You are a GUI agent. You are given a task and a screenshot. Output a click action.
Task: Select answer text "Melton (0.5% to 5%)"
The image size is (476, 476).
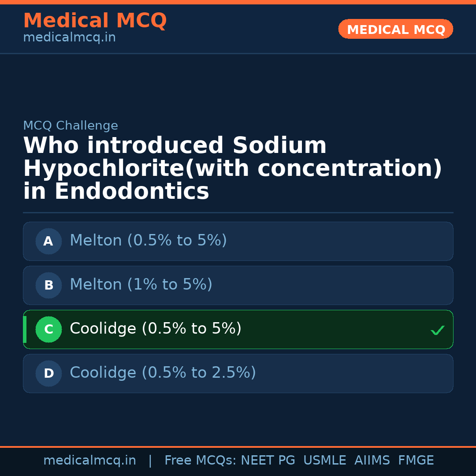pyautogui.click(x=148, y=241)
